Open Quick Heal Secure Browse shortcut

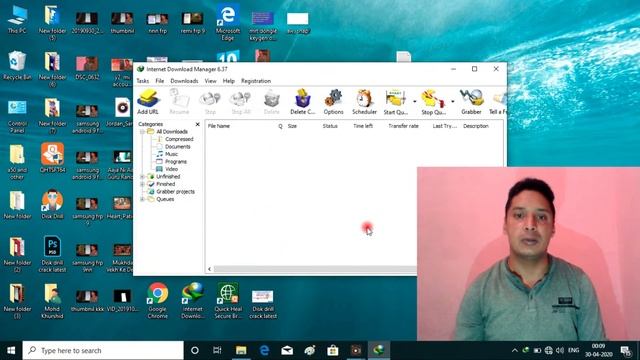(228, 300)
